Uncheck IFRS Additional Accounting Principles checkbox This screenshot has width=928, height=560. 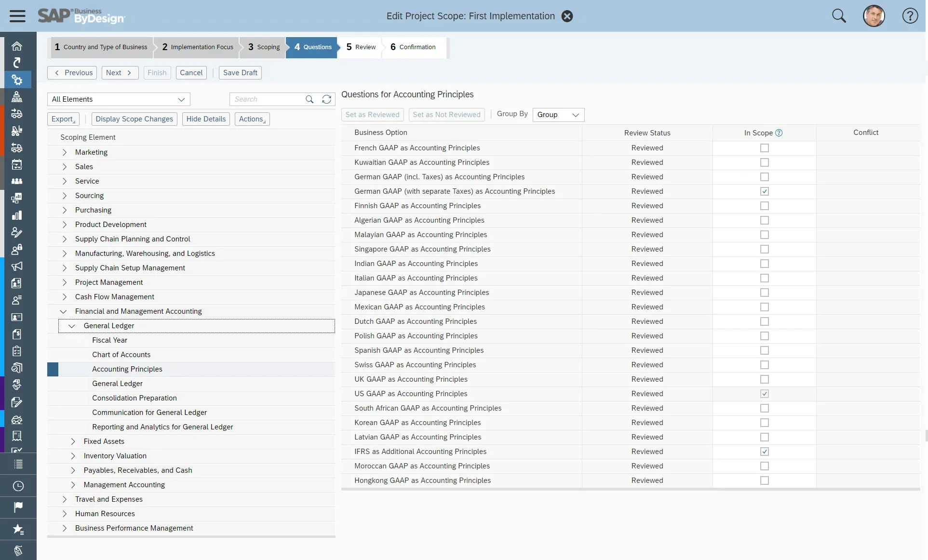pyautogui.click(x=764, y=452)
